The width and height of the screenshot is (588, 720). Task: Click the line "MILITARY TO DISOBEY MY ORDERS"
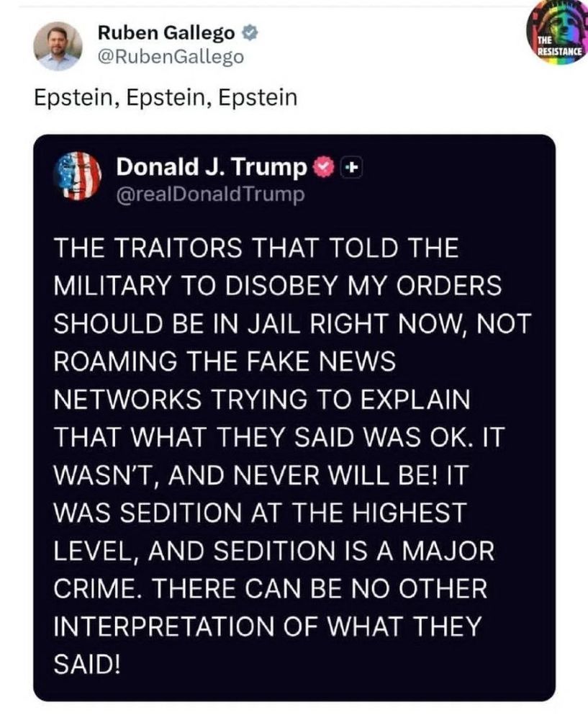click(278, 286)
